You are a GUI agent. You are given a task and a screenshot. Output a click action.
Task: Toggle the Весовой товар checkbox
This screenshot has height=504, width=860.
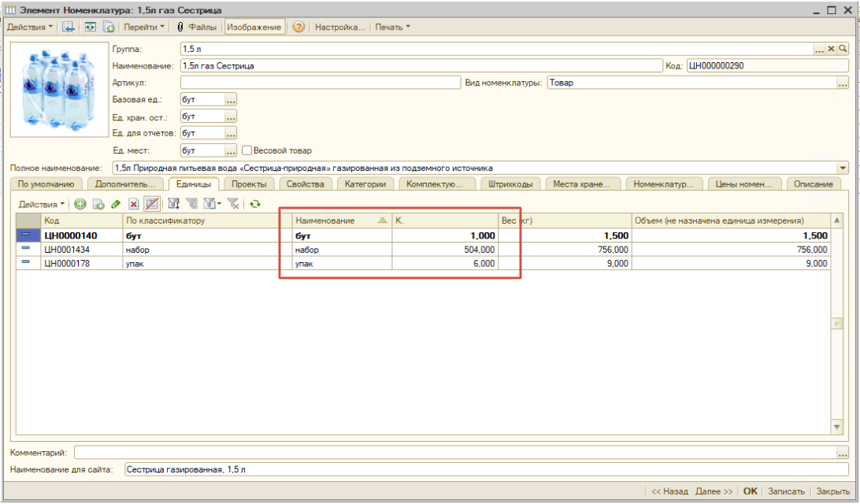click(x=247, y=150)
